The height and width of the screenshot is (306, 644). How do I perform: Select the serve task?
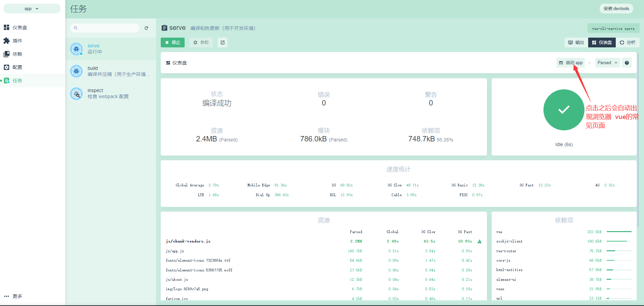[x=111, y=49]
